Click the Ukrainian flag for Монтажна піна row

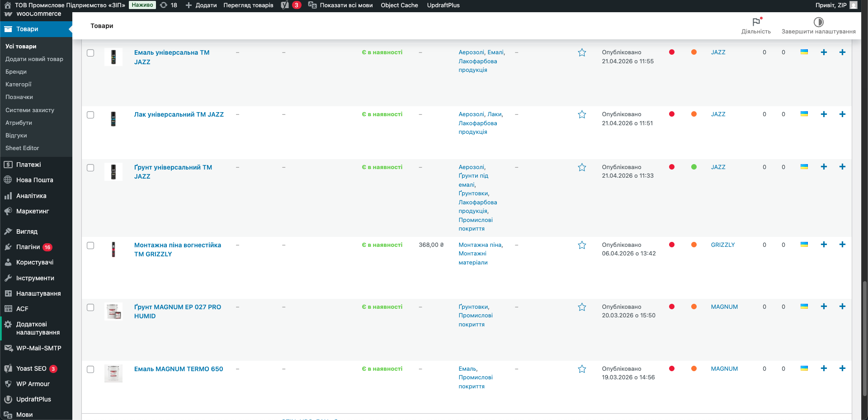[x=804, y=245]
